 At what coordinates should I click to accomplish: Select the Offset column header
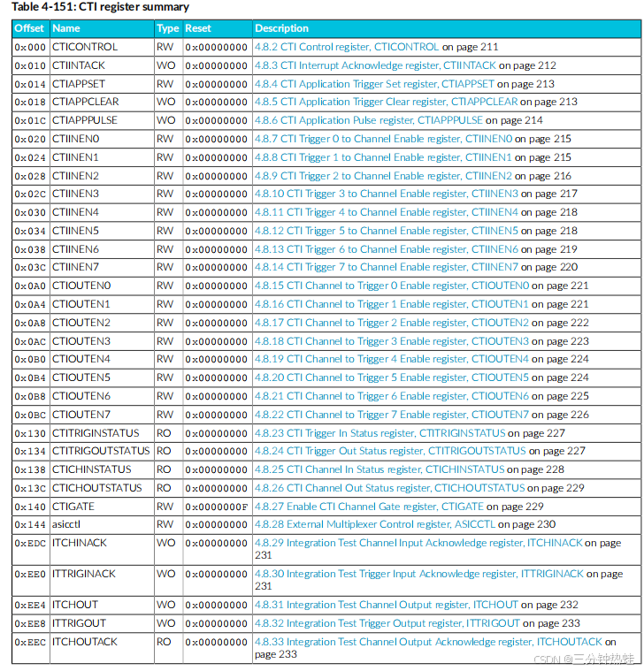point(29,28)
